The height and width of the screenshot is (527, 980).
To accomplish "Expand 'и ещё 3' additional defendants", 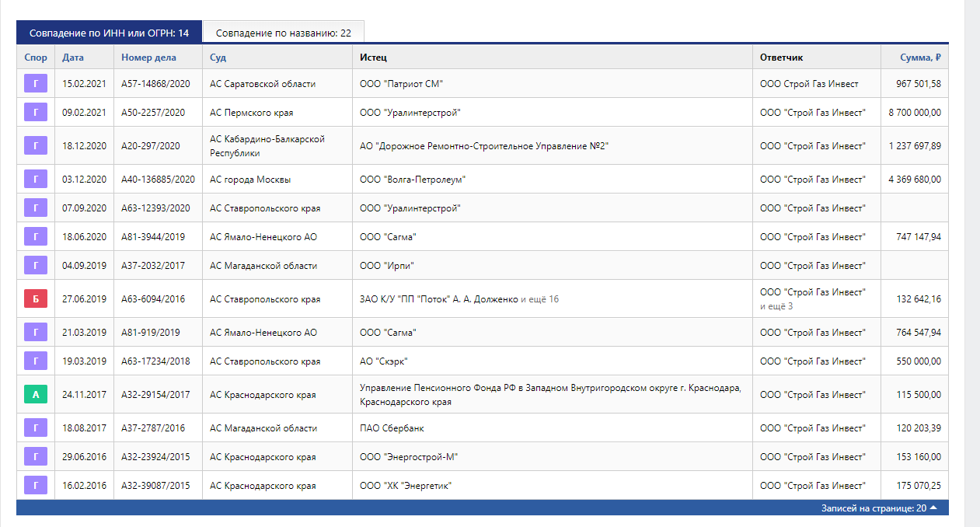I will click(776, 306).
